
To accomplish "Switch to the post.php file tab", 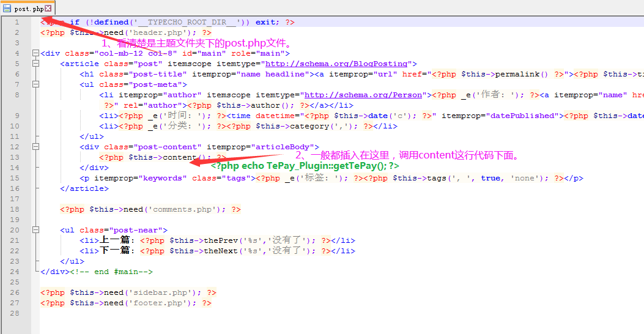I will pyautogui.click(x=28, y=9).
